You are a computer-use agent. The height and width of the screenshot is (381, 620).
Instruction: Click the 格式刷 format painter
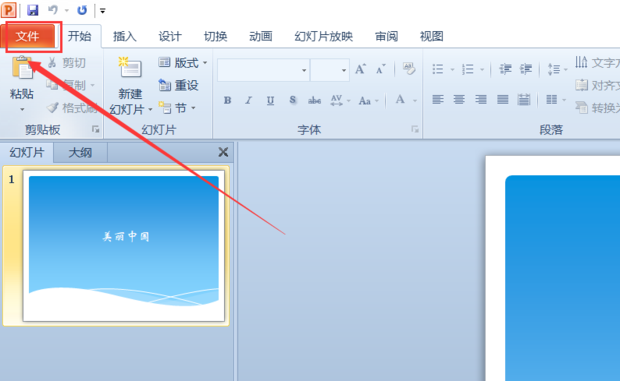[x=72, y=108]
